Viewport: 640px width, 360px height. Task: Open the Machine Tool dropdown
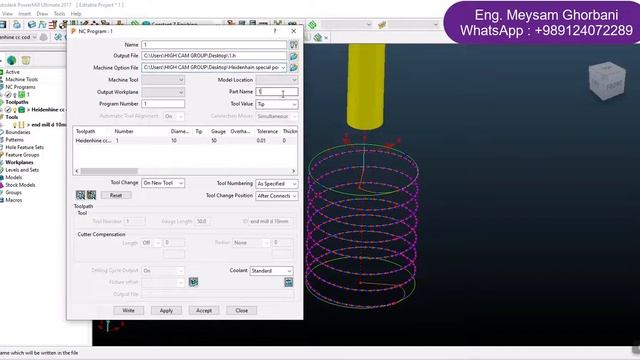point(163,80)
